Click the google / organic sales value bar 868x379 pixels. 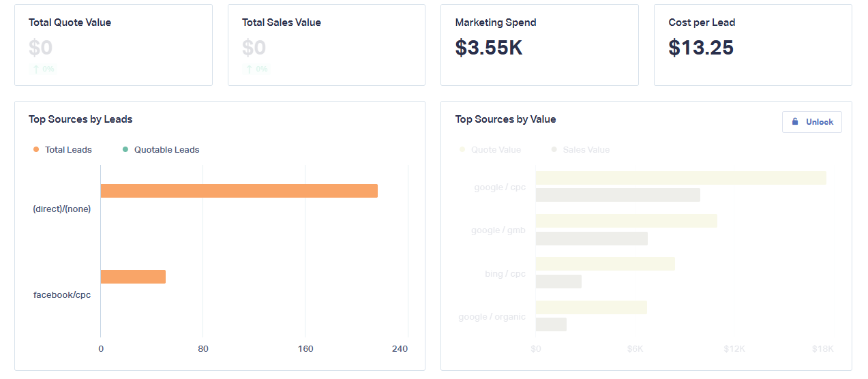(x=551, y=324)
